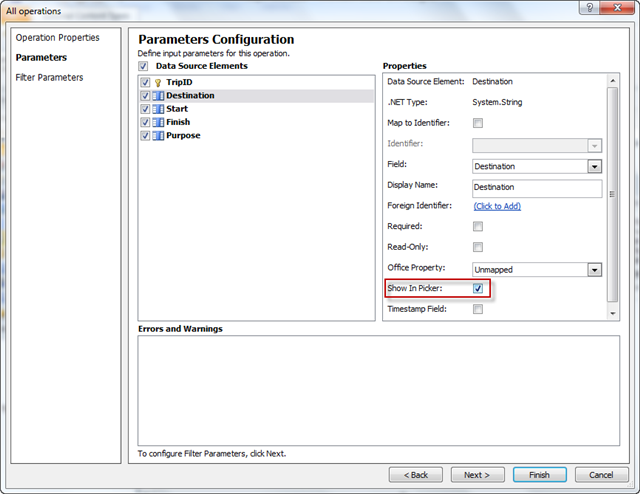Uncheck the Start element checkbox
This screenshot has height=494, width=640.
coord(145,109)
